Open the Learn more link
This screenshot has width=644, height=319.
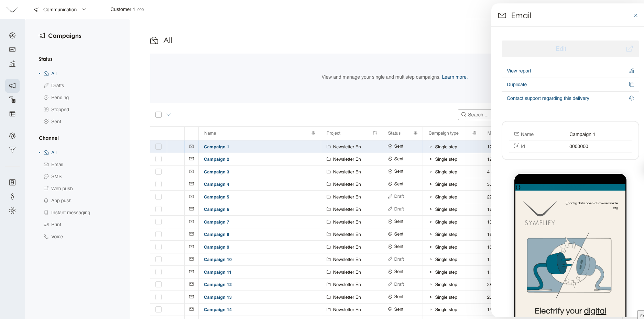pos(454,77)
